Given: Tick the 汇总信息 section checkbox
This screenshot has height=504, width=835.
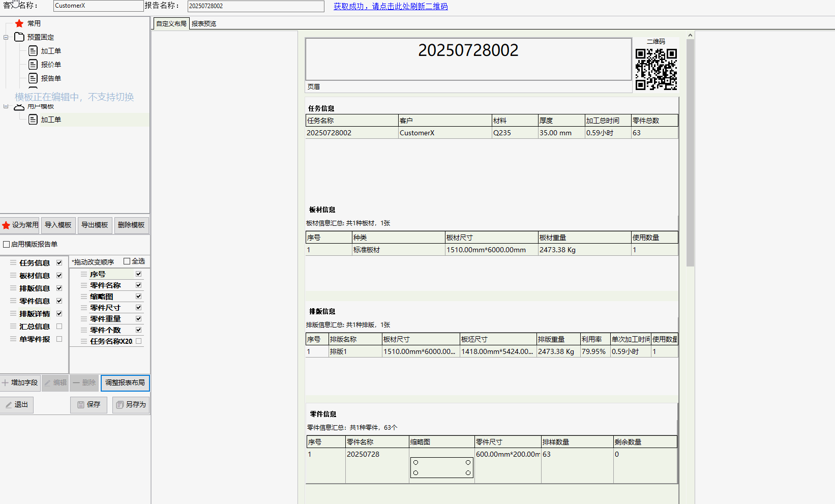Looking at the screenshot, I should (59, 327).
